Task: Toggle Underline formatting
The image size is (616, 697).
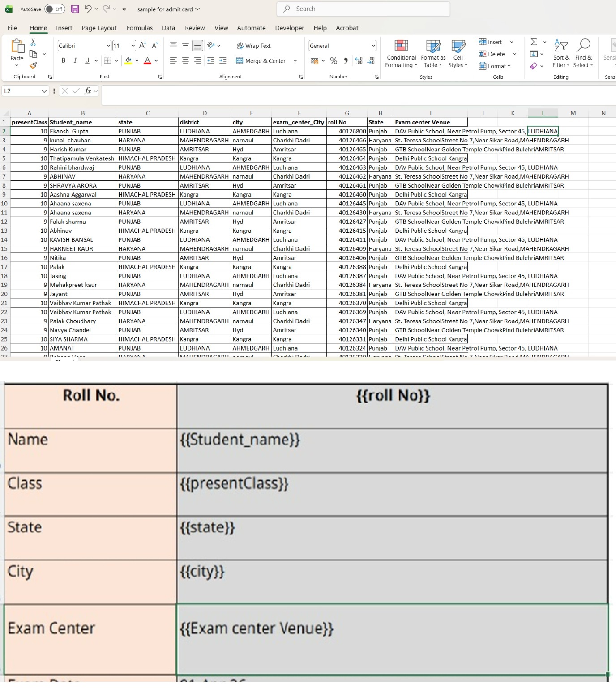Action: point(87,60)
